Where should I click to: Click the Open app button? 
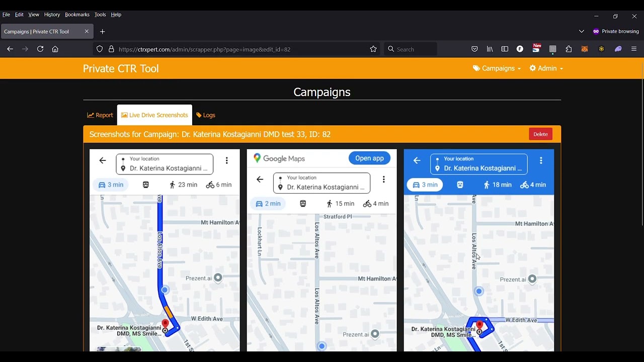coord(369,158)
